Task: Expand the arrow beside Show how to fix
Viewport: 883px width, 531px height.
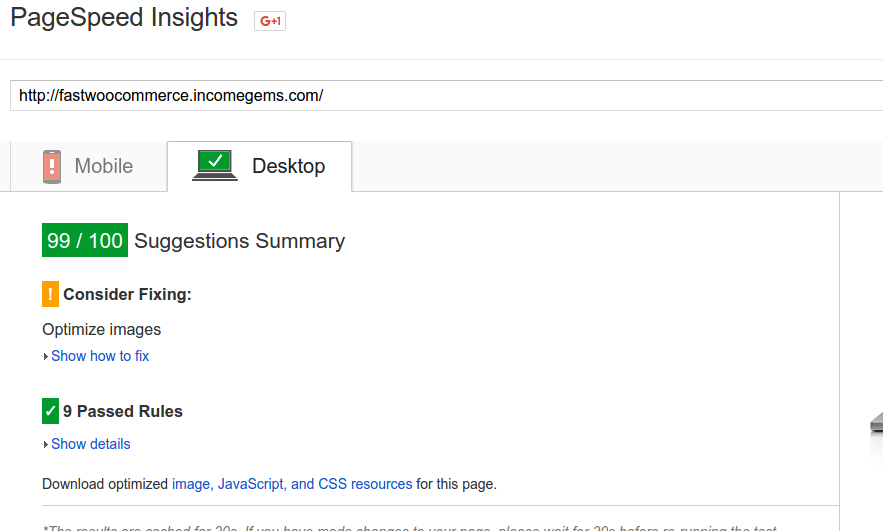Action: [46, 356]
